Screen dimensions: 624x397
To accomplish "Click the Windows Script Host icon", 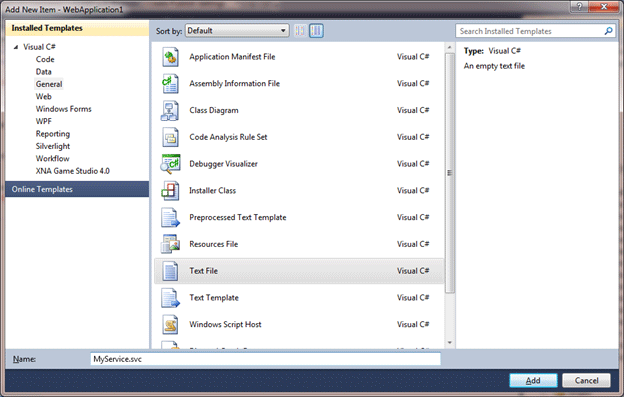I will click(170, 324).
